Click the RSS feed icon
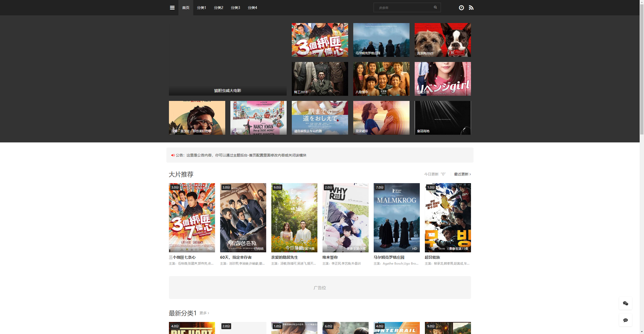 click(471, 8)
